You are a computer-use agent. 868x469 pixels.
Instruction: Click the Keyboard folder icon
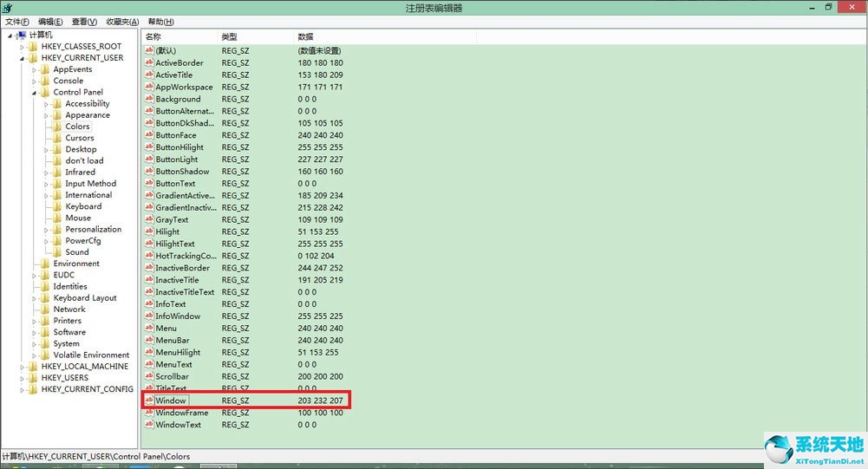tap(57, 206)
